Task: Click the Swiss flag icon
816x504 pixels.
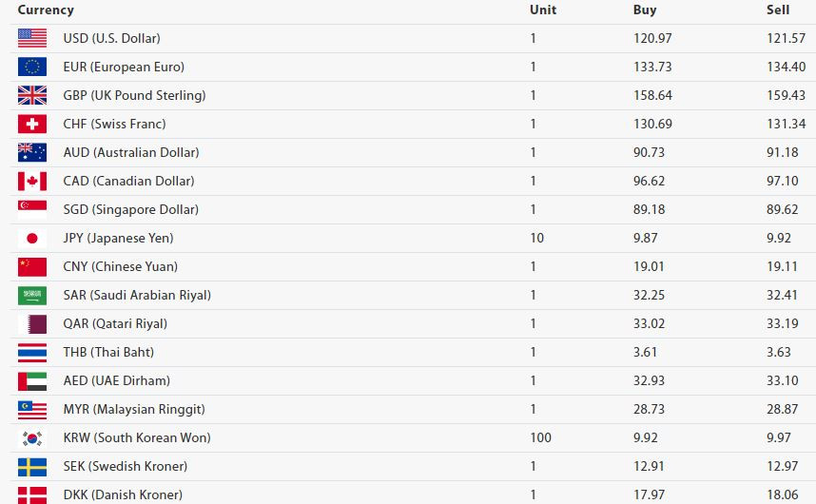Action: coord(32,125)
